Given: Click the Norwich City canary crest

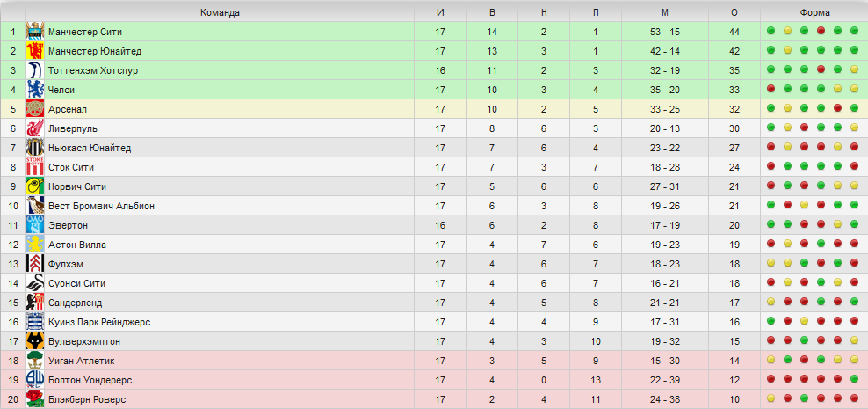Looking at the screenshot, I should click(35, 186).
